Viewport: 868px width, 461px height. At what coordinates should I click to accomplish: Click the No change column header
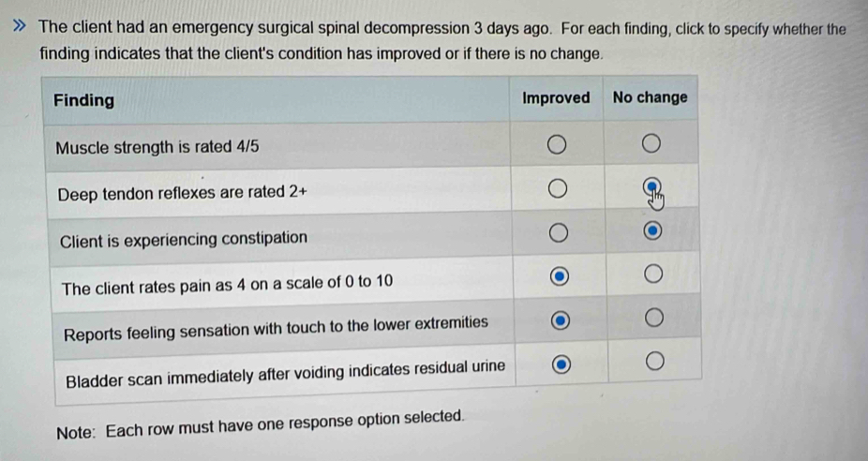pyautogui.click(x=650, y=97)
